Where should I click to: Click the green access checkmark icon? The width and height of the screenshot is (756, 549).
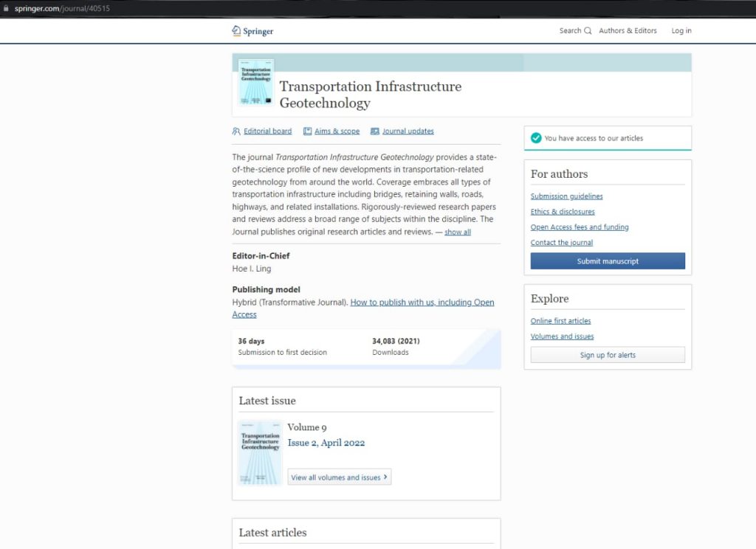point(536,138)
